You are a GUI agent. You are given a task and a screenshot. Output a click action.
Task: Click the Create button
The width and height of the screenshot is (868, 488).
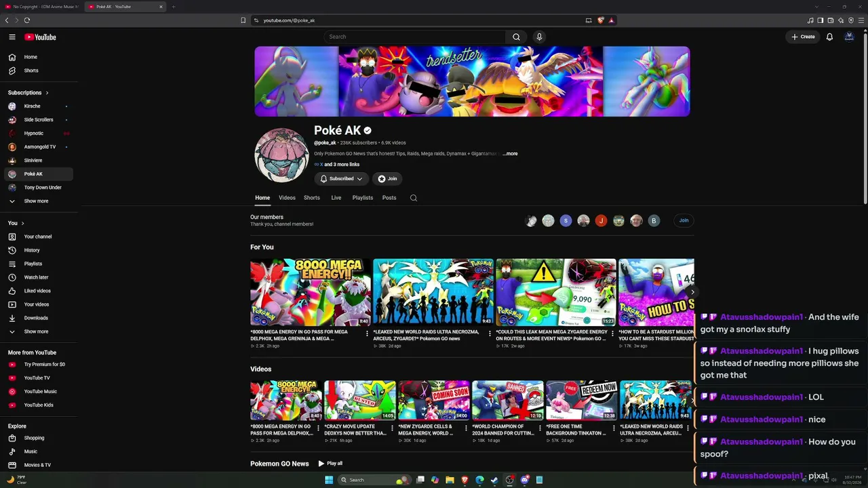803,37
